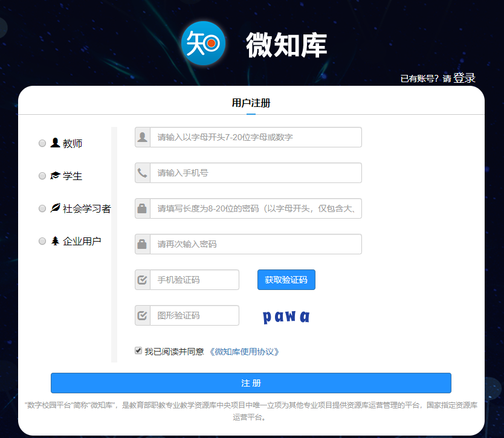Focus the 手机验证码 input field
The image size is (504, 438).
tap(195, 280)
